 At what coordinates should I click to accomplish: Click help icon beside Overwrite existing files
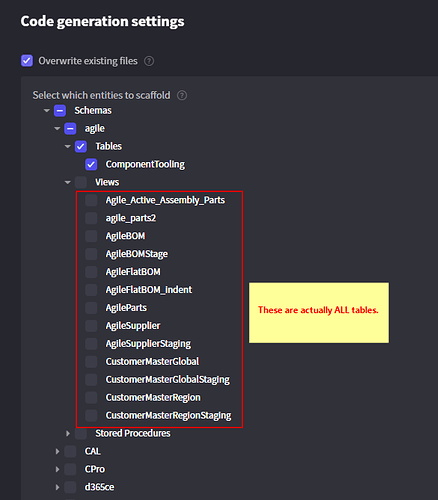point(149,61)
